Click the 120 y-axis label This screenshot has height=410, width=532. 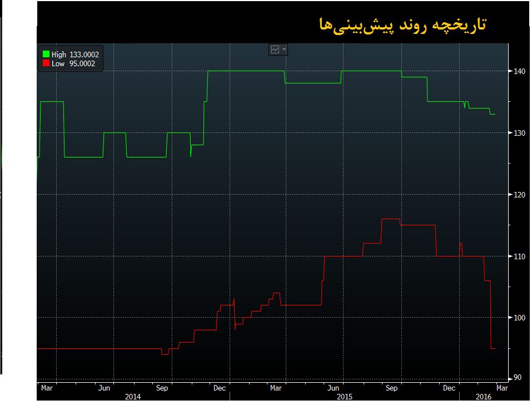coord(519,195)
